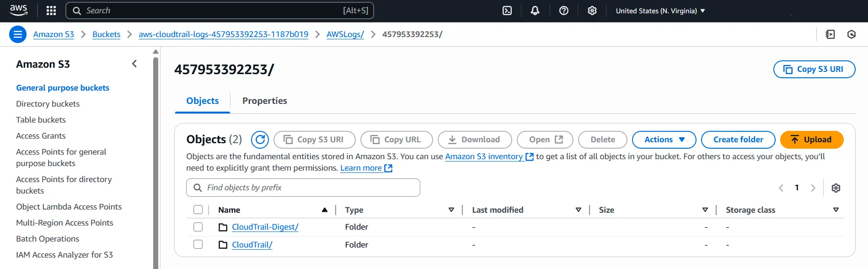Open table preferences gear icon
Screen dimensions: 868x269
pos(836,188)
